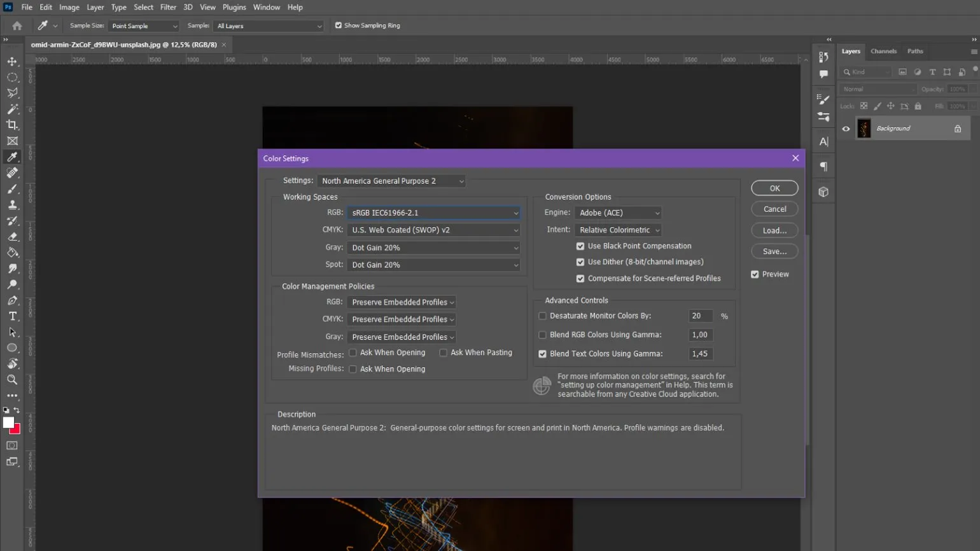This screenshot has height=551, width=980.
Task: Open the Intent dropdown
Action: pos(618,230)
